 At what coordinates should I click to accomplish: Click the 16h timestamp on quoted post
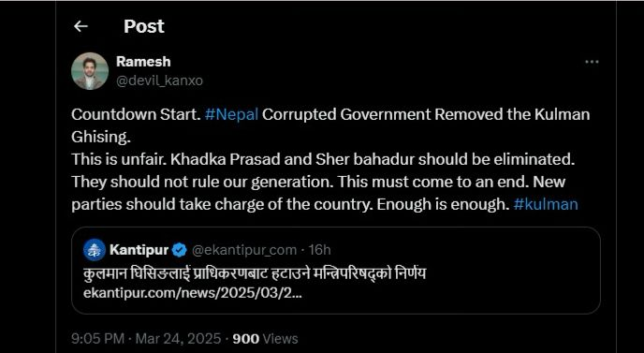[x=319, y=250]
